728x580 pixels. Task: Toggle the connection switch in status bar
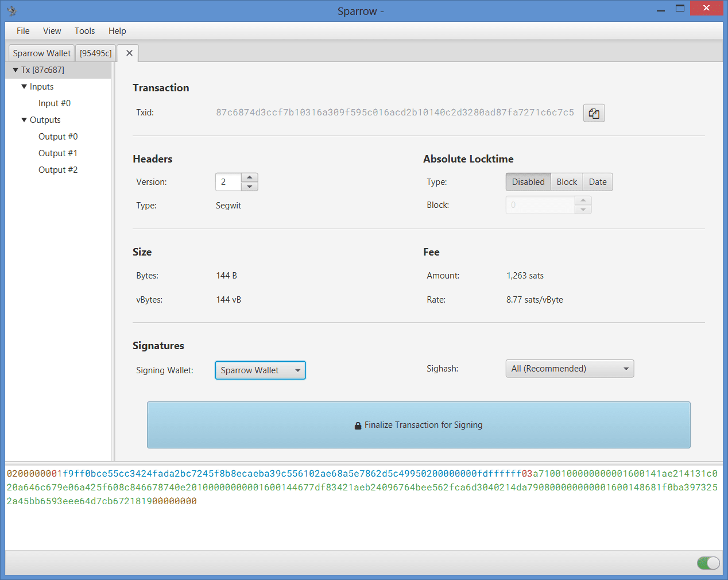point(708,563)
